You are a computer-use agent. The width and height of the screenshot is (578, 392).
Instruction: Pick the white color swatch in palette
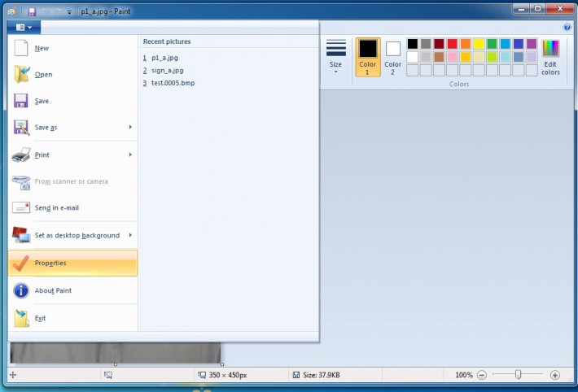[x=413, y=57]
